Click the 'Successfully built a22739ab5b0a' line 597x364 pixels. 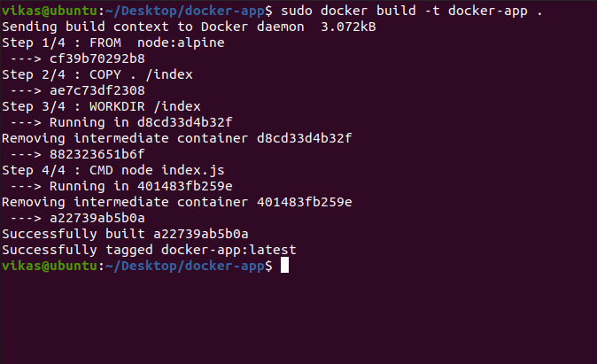[x=125, y=234]
